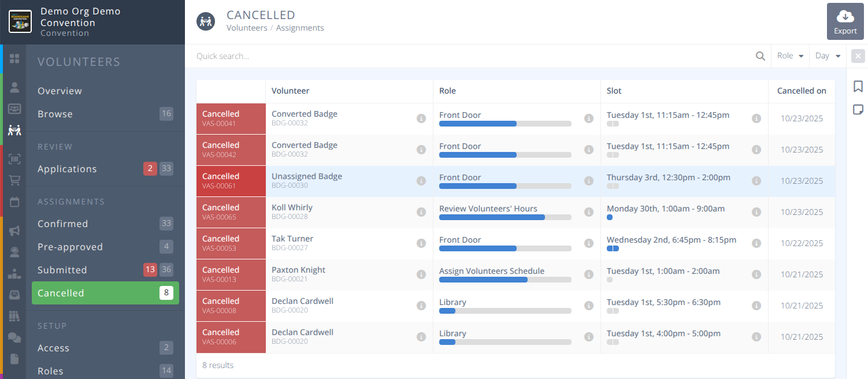Select the calendar icon in the sidebar
Image resolution: width=868 pixels, height=379 pixels.
coord(15,202)
